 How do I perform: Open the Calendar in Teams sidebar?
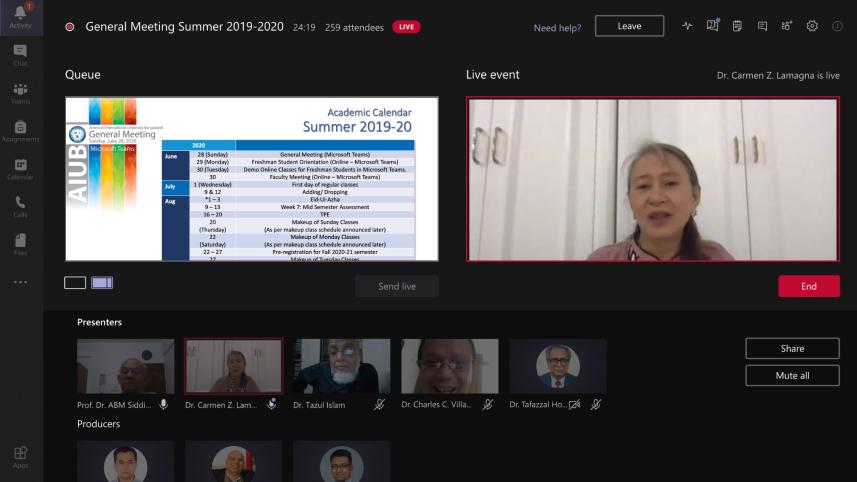pyautogui.click(x=21, y=168)
